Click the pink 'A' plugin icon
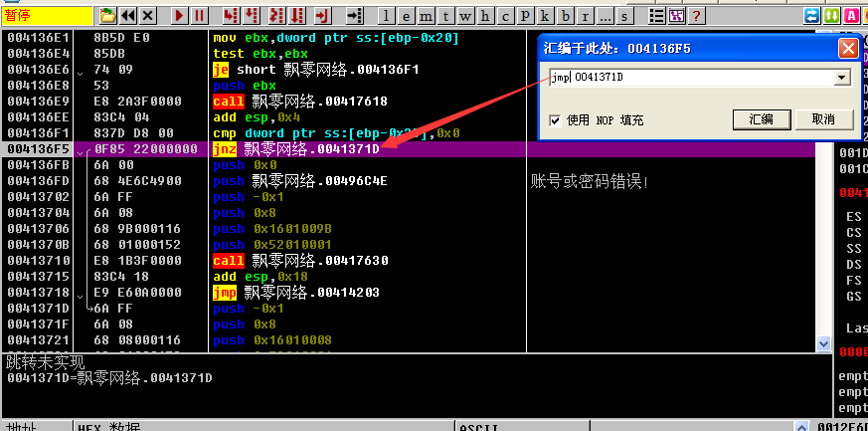868x431 pixels. (852, 16)
